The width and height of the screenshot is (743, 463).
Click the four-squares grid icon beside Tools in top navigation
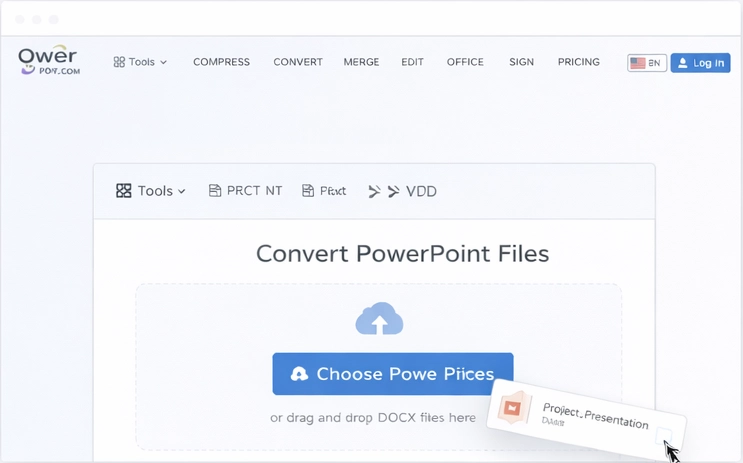pyautogui.click(x=119, y=62)
